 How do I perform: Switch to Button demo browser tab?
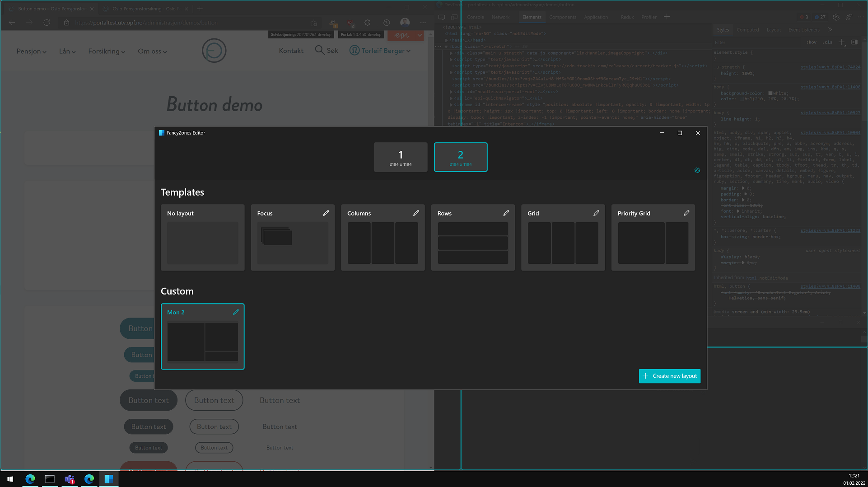point(51,9)
